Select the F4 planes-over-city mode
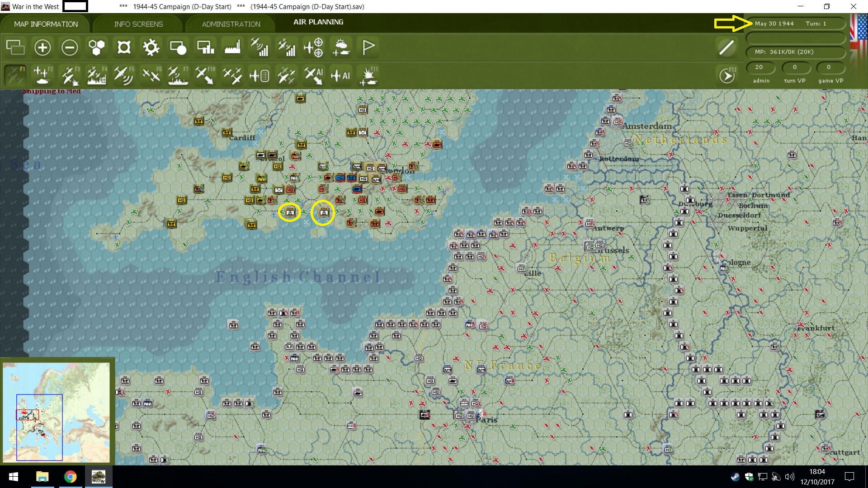The height and width of the screenshot is (488, 868). tap(97, 75)
